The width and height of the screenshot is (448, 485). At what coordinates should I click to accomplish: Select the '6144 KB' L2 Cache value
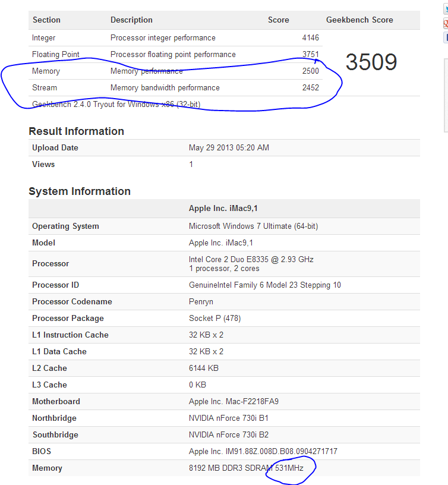click(204, 369)
